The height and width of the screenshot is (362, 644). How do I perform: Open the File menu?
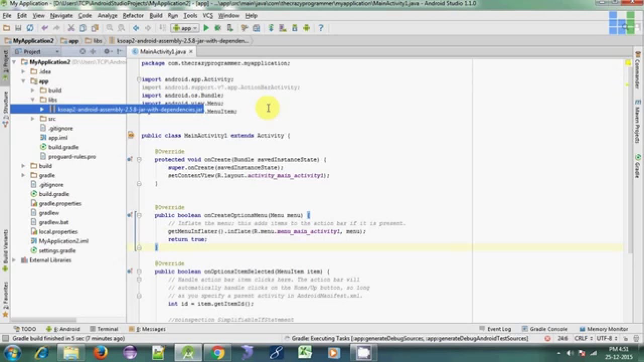[x=7, y=16]
